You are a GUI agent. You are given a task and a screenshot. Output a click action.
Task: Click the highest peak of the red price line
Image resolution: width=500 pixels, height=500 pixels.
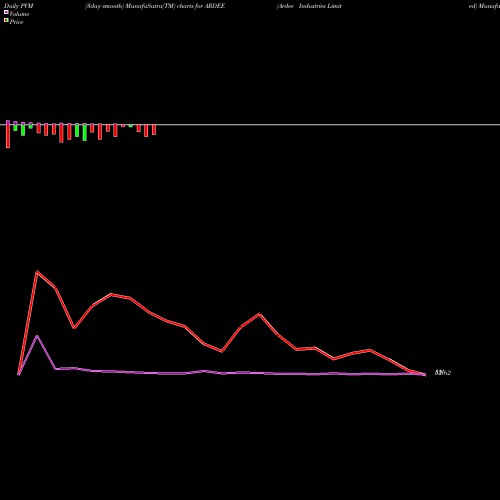[x=37, y=272]
